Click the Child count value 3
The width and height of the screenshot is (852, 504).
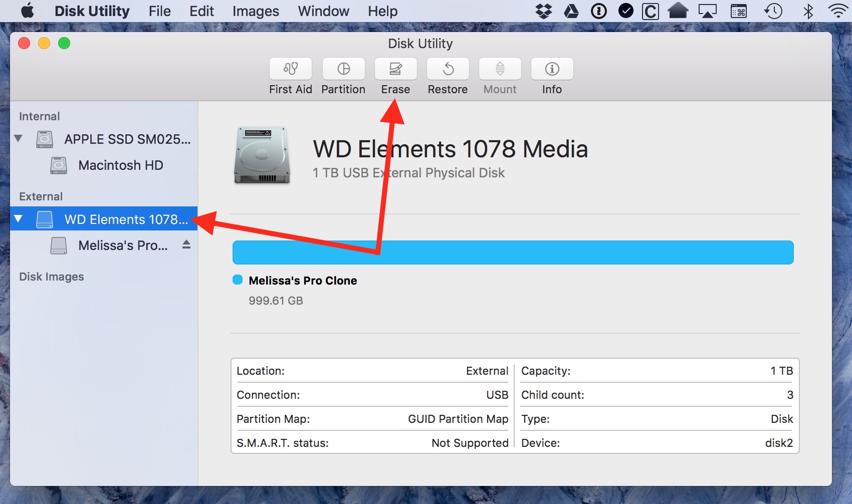pos(790,395)
